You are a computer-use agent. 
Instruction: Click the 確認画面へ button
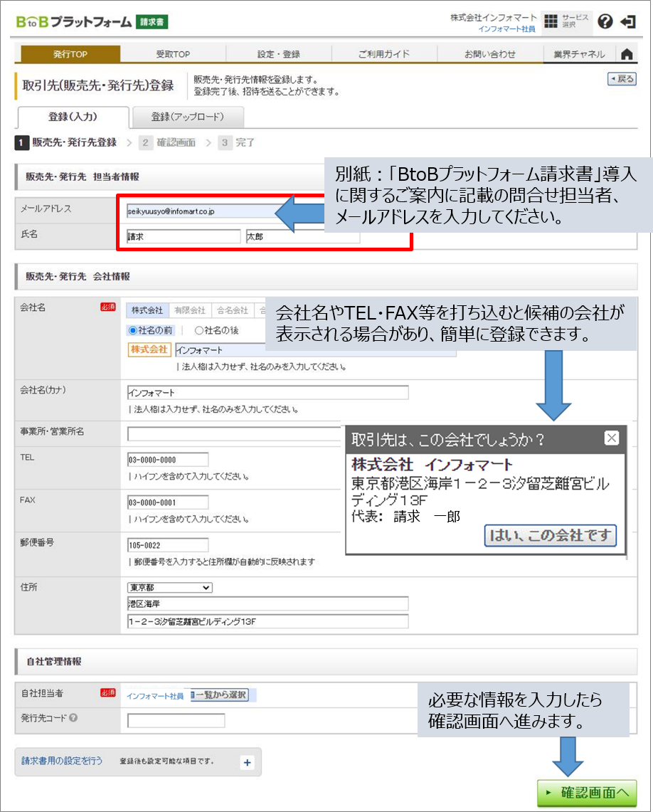587,792
